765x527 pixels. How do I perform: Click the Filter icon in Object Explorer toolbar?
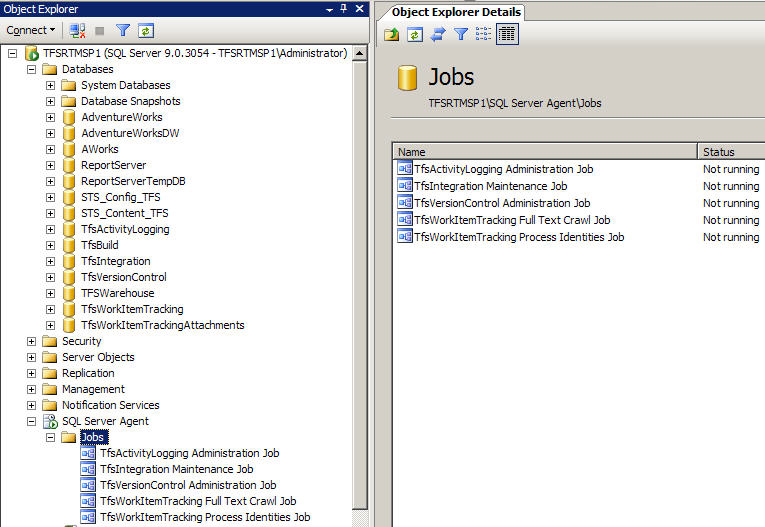point(123,31)
